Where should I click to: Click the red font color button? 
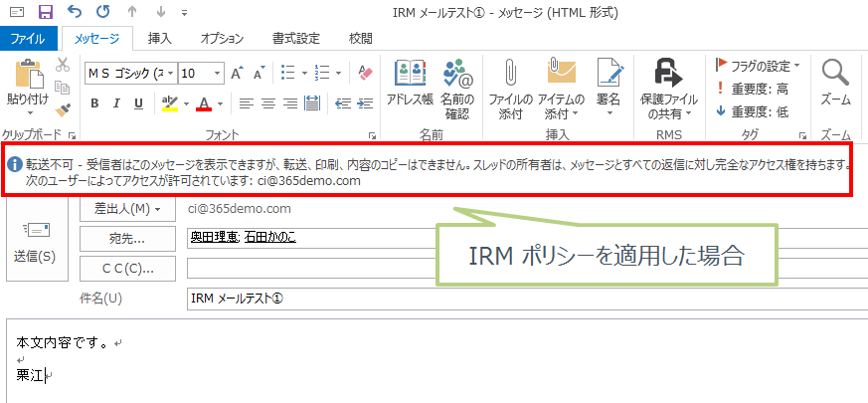tap(203, 103)
